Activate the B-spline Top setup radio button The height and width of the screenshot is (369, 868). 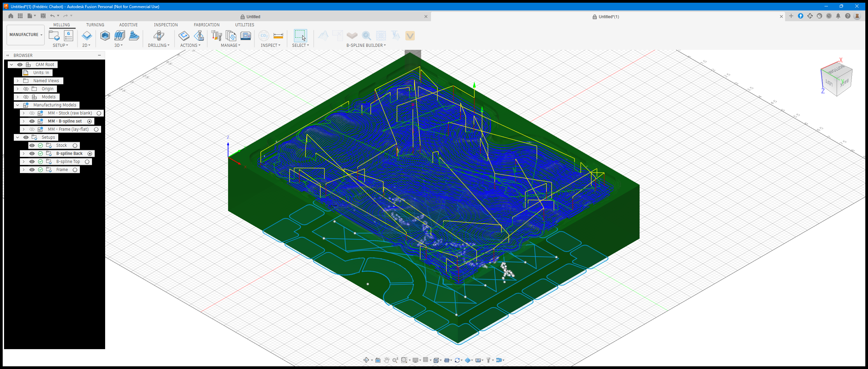point(87,162)
